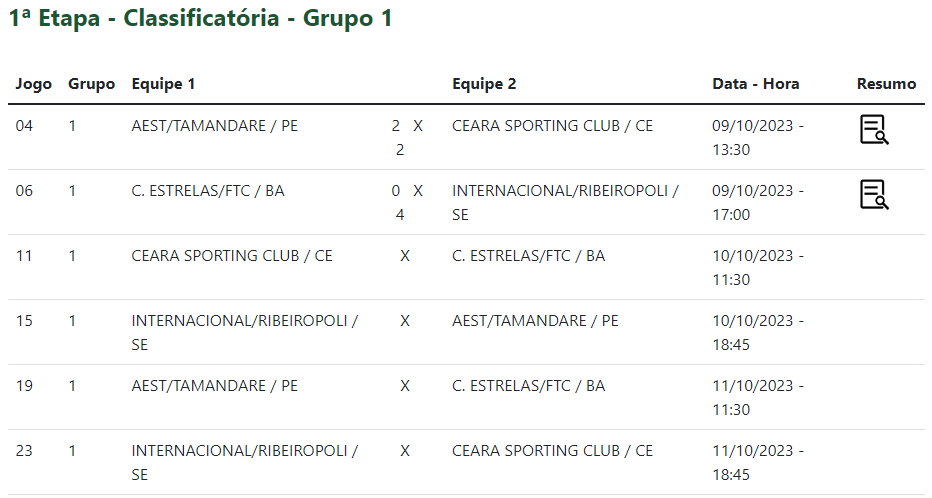The width and height of the screenshot is (932, 498).
Task: Click CEARA SPORTING CLUB / CE in game 23 row
Action: (x=552, y=451)
